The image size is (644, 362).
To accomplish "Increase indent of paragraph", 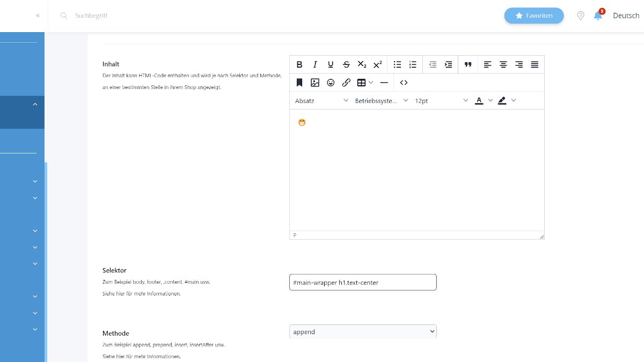I will 448,64.
